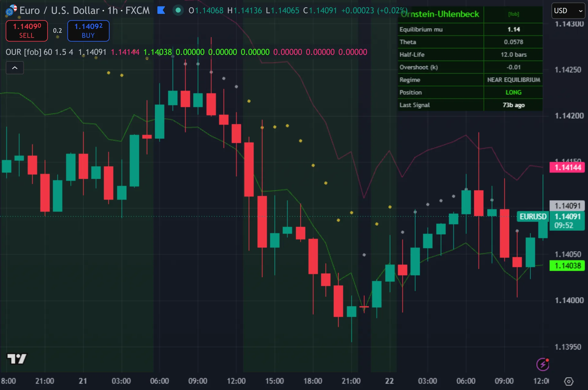Click the EUR/USD flag symbol icon
Viewport: 588px width, 390px height.
[x=11, y=10]
